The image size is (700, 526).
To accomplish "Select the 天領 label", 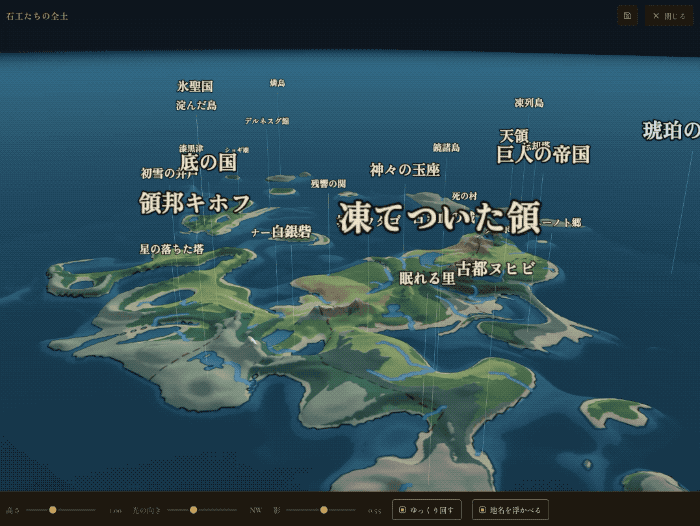I will tap(514, 136).
